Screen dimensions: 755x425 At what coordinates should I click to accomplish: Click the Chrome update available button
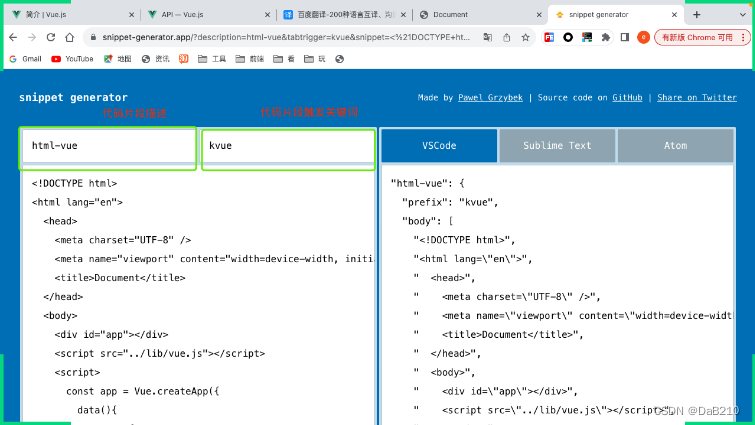coord(702,37)
